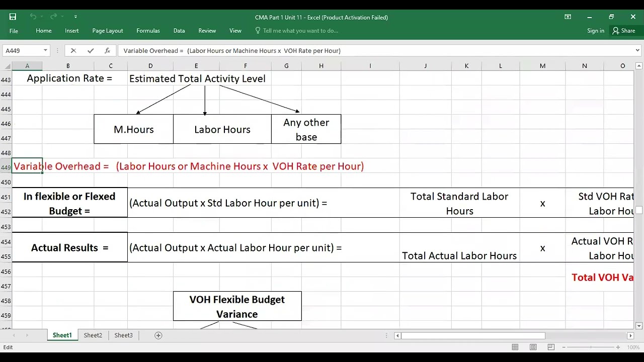The height and width of the screenshot is (362, 644).
Task: Switch to the Insert ribbon tab
Action: (x=72, y=31)
